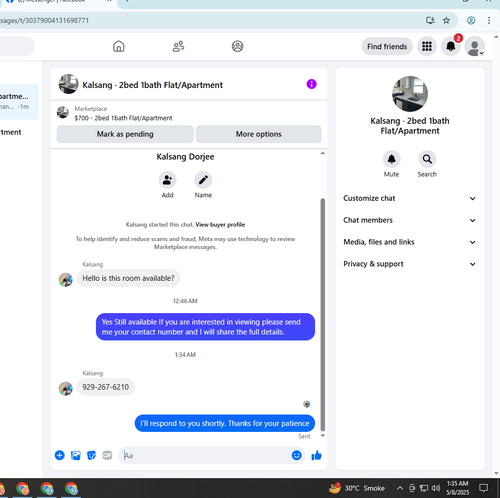Image resolution: width=500 pixels, height=498 pixels.
Task: Click the volume icon in system tray
Action: point(436,488)
